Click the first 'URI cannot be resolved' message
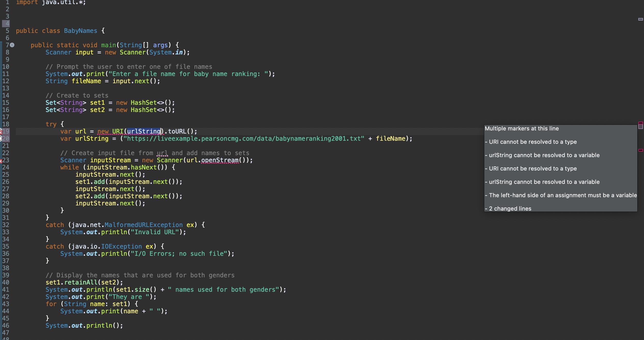Image resolution: width=644 pixels, height=340 pixels. click(x=533, y=142)
